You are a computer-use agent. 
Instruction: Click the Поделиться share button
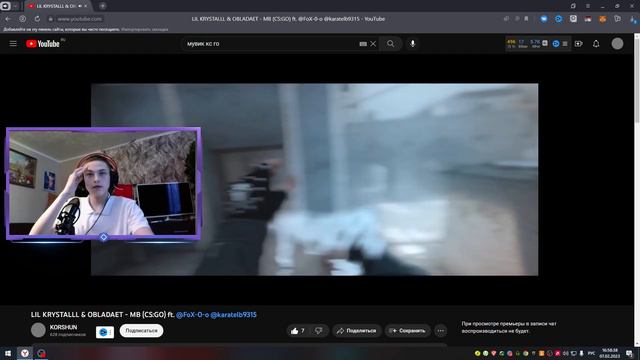click(357, 331)
